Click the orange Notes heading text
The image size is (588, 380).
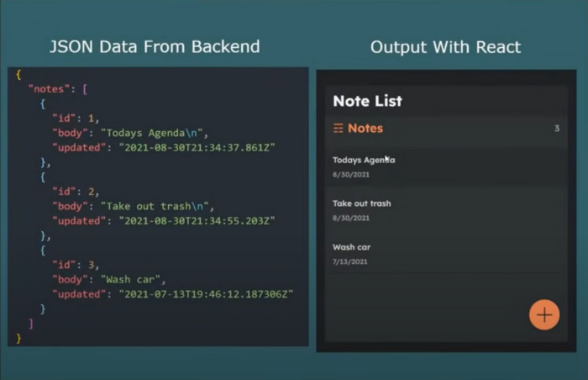click(x=365, y=129)
